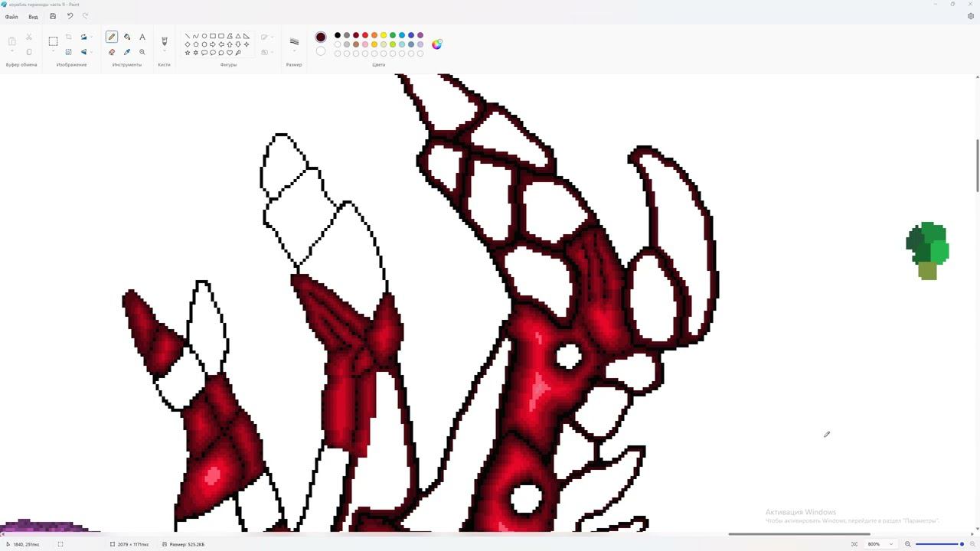Click the '1840, 251пкс' cursor position text

point(26,544)
